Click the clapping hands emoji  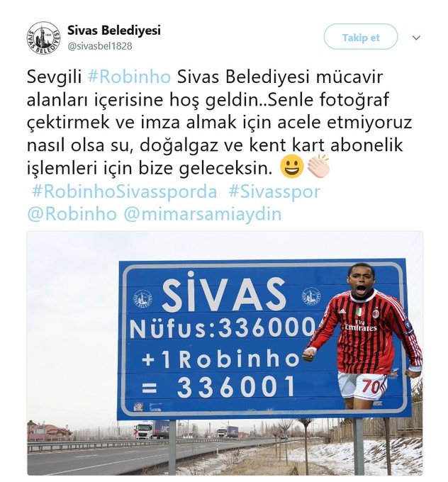[318, 166]
